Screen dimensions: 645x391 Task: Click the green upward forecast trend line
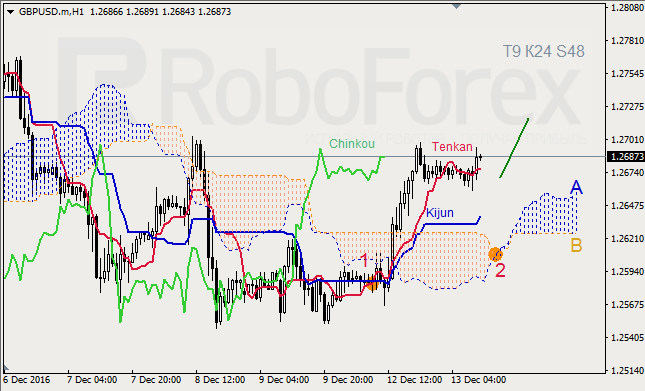[x=514, y=148]
